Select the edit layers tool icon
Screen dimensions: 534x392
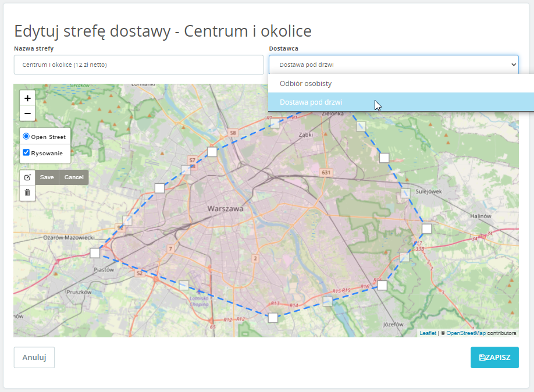point(27,177)
